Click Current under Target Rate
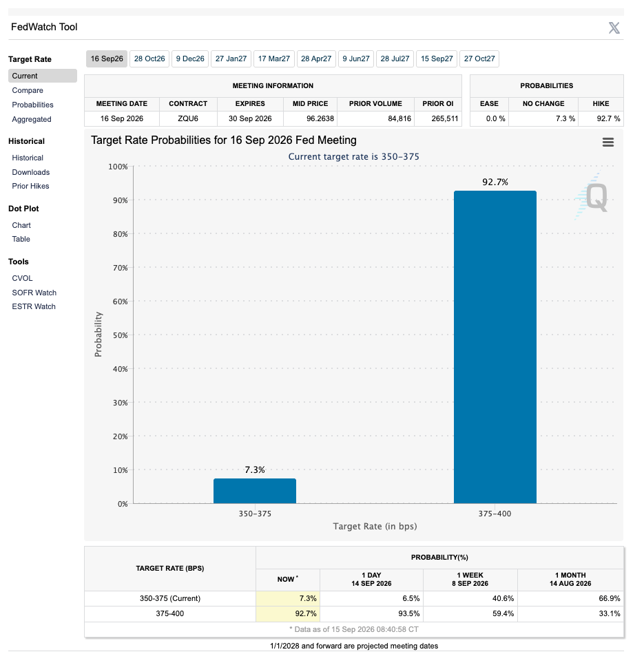 tap(43, 76)
